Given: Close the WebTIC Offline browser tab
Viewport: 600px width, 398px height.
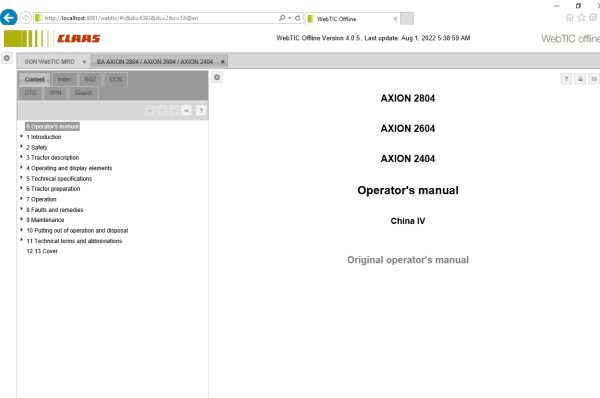Looking at the screenshot, I should [x=395, y=19].
